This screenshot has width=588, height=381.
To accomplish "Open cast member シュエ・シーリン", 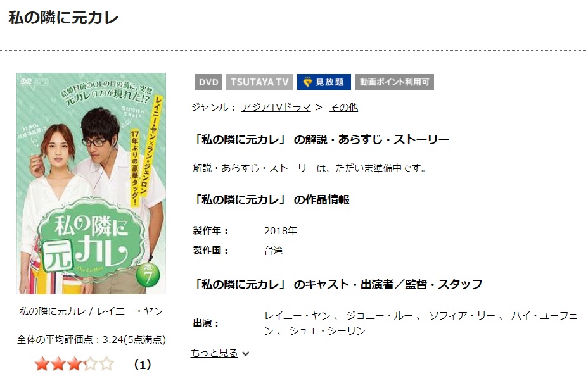I will tap(328, 331).
